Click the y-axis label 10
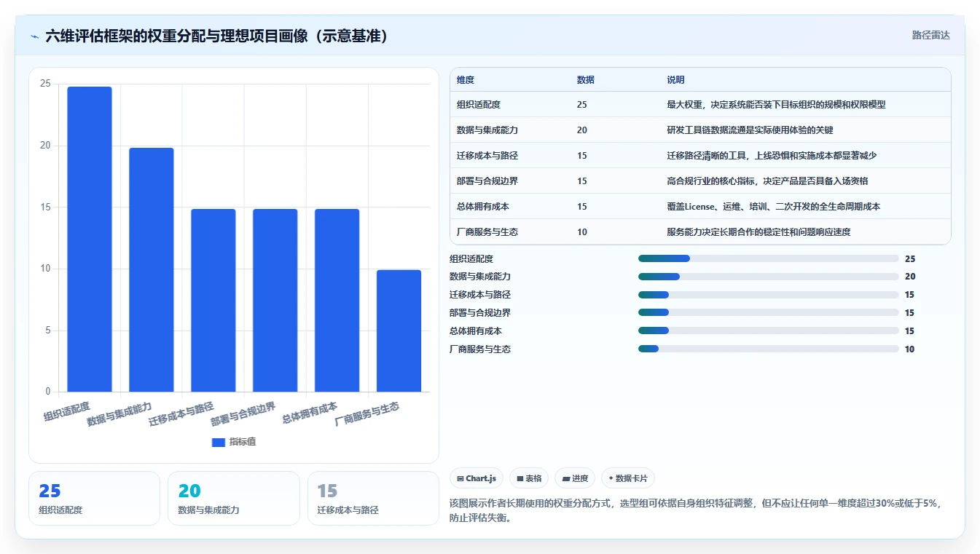This screenshot has height=554, width=980. pyautogui.click(x=45, y=269)
